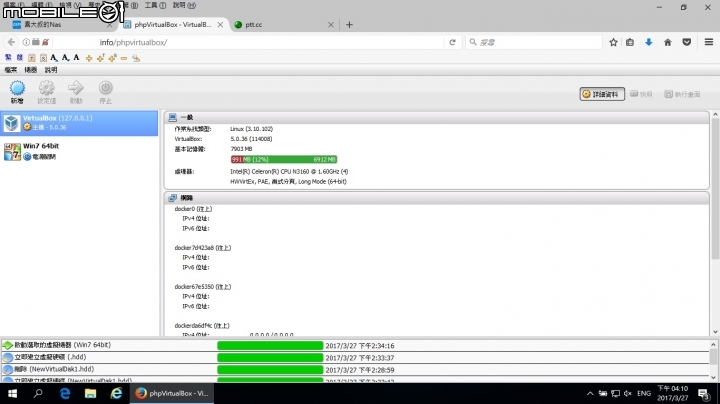Show bookmarks list icon next to star

click(630, 42)
